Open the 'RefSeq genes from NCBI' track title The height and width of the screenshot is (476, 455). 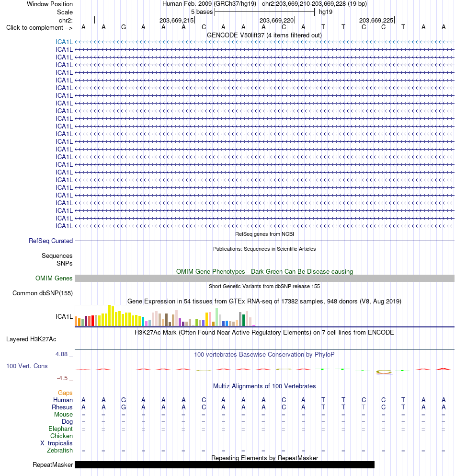point(264,234)
